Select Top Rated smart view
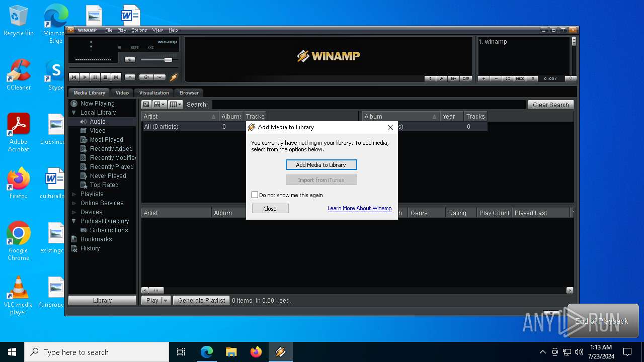This screenshot has height=362, width=644. coord(104,185)
